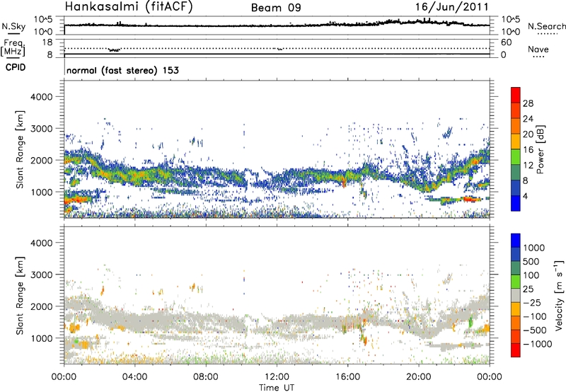566x392 pixels.
Task: Click the "N.Search" legend label
Action: coord(546,26)
